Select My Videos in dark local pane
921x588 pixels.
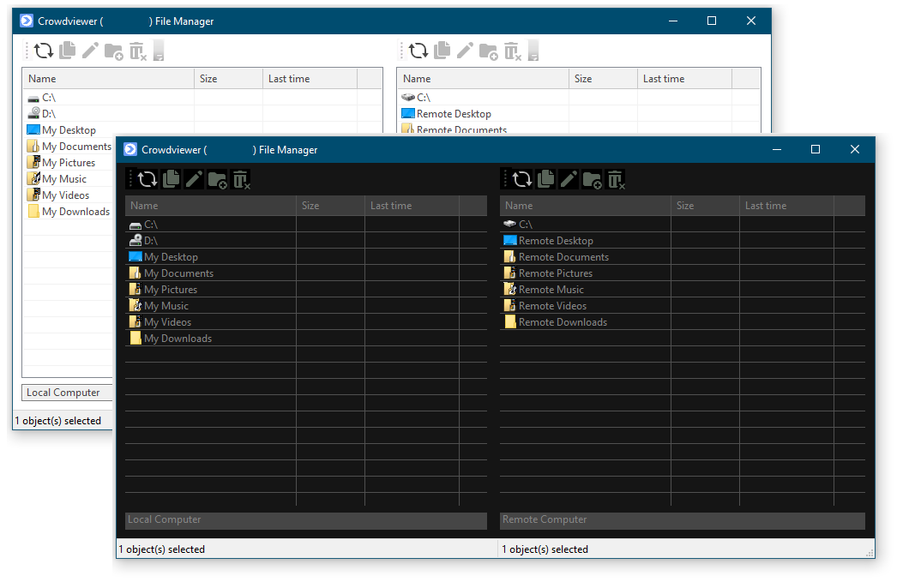(x=167, y=322)
